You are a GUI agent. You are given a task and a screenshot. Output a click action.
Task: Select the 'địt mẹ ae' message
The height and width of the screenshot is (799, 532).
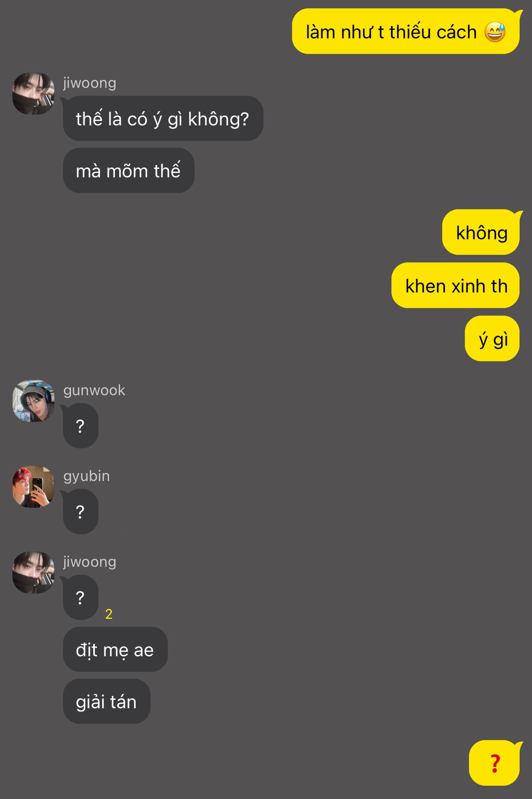pyautogui.click(x=115, y=649)
